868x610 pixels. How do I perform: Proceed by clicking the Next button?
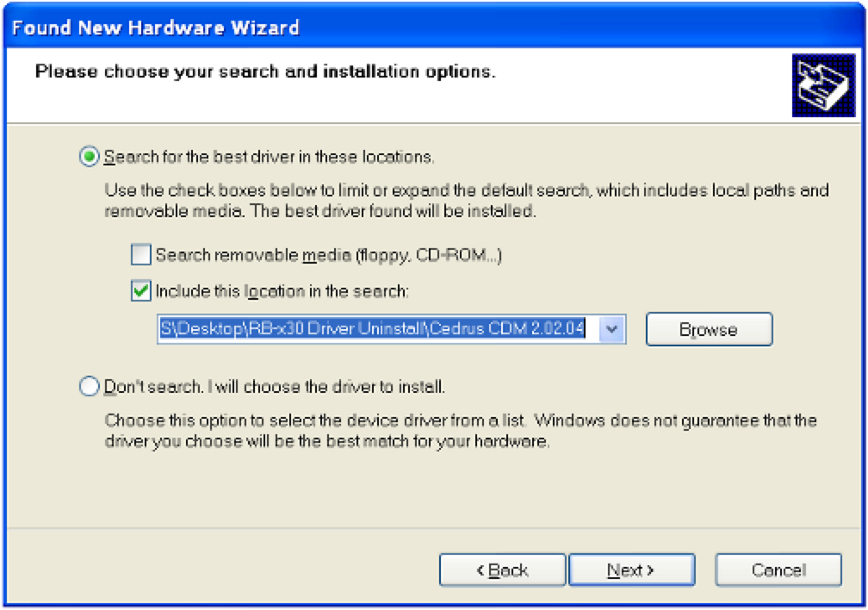tap(631, 570)
